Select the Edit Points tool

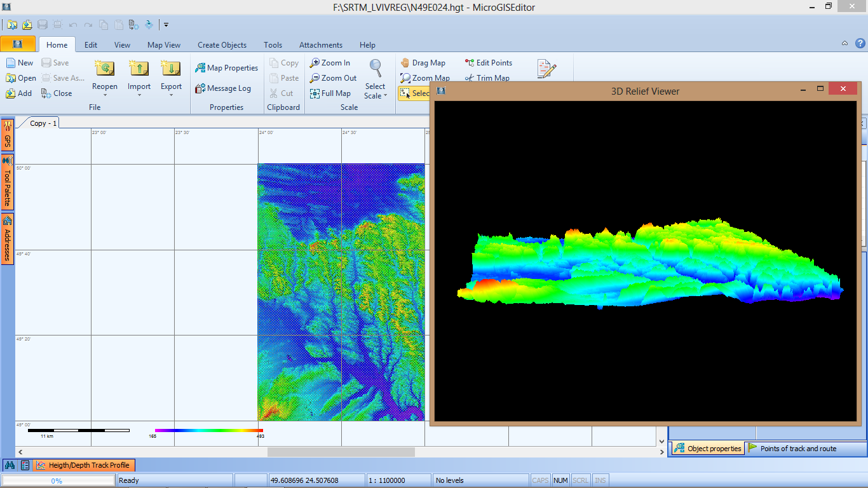[x=488, y=63]
